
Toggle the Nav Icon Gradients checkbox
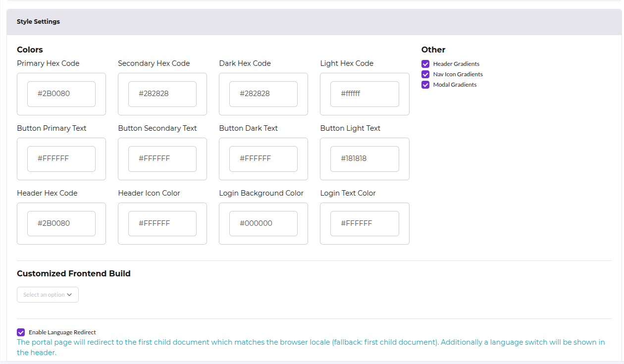(x=425, y=74)
